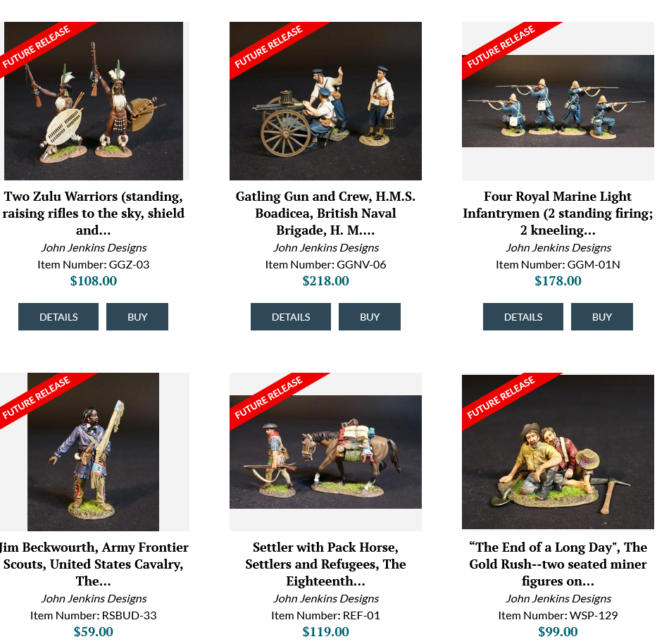
Task: Open The End of a Long Day image
Action: (558, 452)
